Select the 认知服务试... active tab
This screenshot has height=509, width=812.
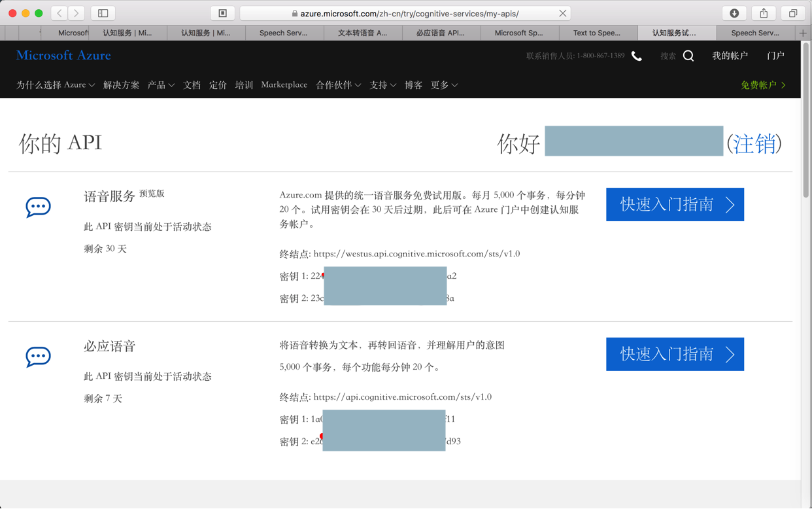(677, 33)
